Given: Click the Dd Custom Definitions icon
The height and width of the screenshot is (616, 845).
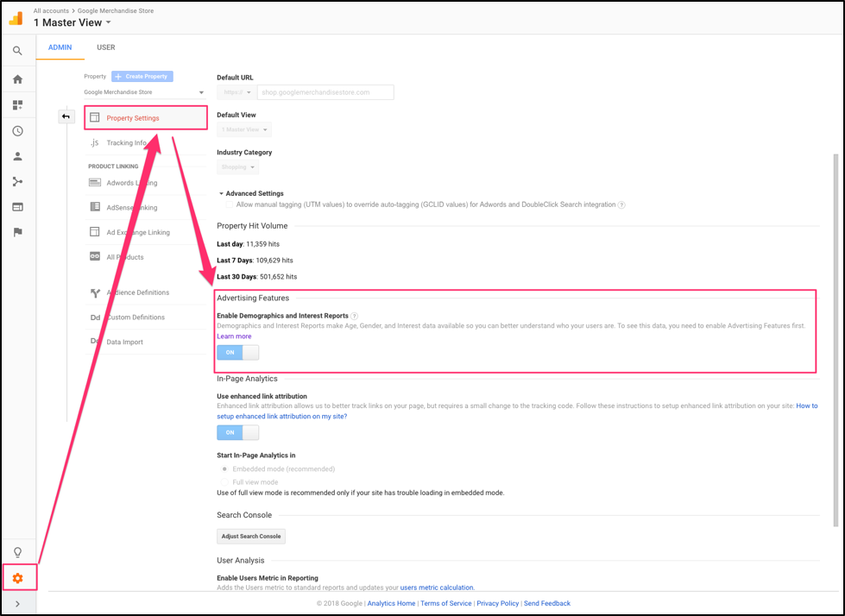Looking at the screenshot, I should coord(96,317).
